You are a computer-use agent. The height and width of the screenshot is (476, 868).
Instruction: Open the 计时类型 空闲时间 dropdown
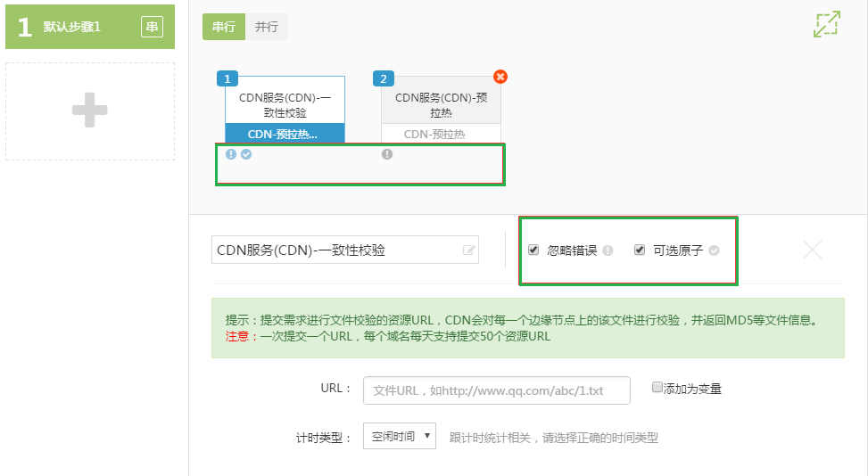pyautogui.click(x=400, y=436)
